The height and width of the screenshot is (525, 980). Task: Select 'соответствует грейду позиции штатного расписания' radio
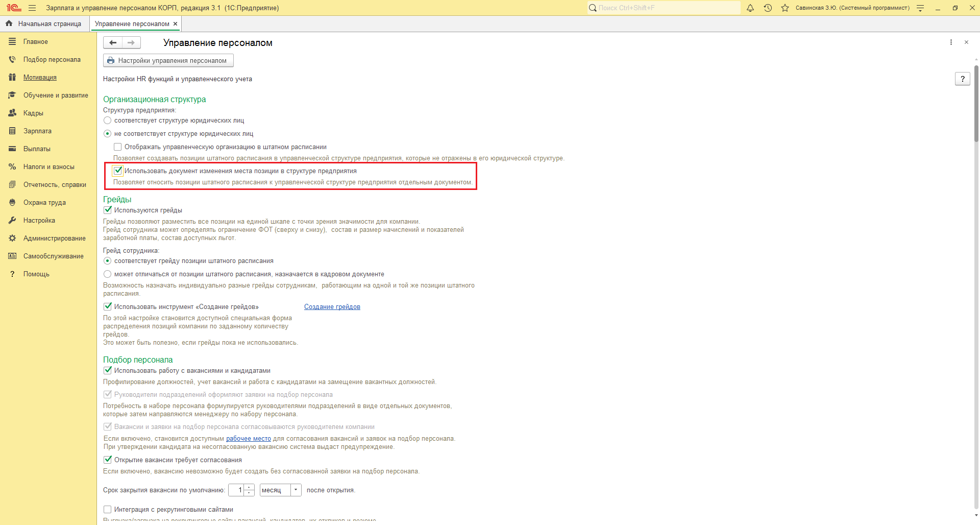107,261
